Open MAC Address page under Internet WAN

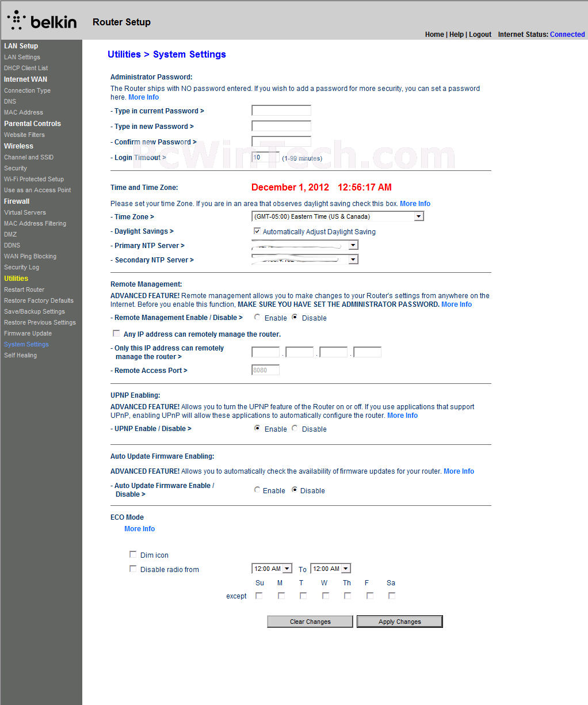tap(24, 112)
